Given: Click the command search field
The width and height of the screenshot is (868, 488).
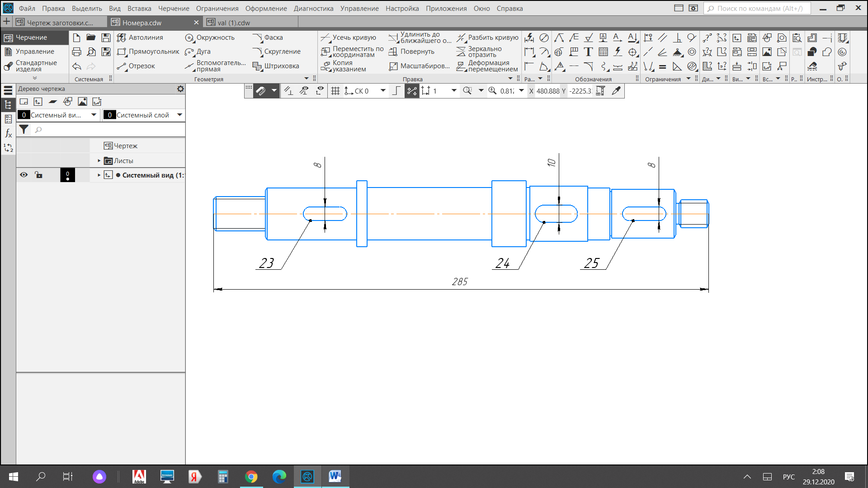Looking at the screenshot, I should 757,9.
